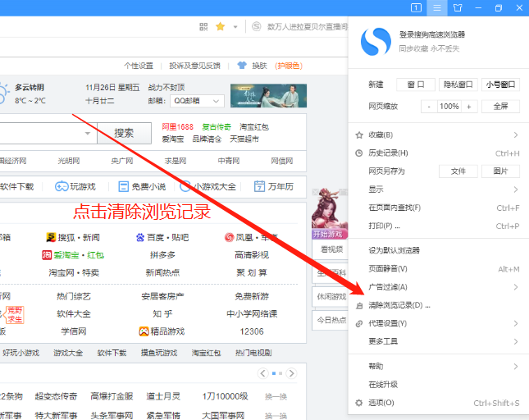
Task: Expand 代理设置(Y) submenu
Action: pos(438,323)
